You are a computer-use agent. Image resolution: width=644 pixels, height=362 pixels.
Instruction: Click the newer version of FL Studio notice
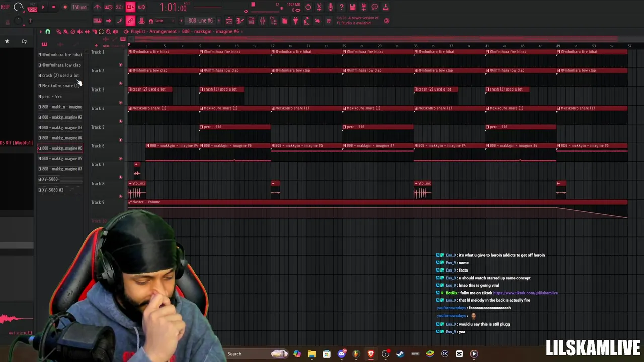point(357,21)
